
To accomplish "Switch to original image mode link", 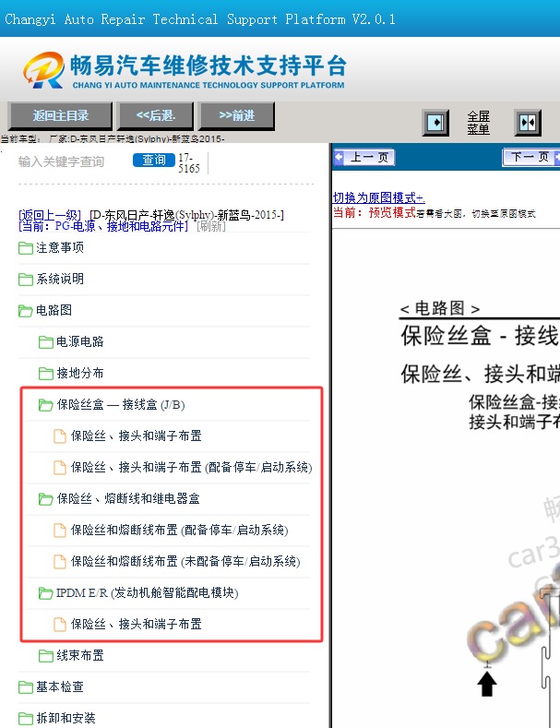I will 379,197.
